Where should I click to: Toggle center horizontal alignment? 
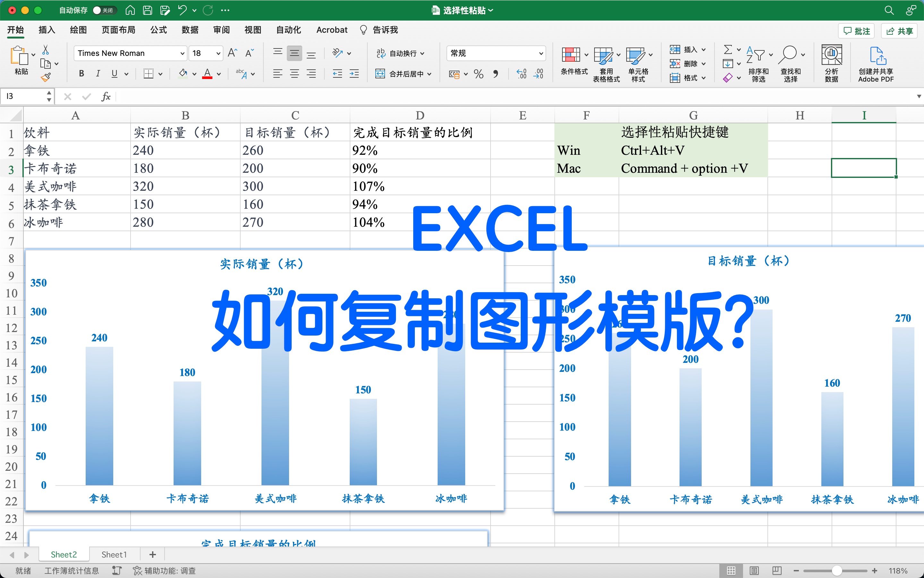(295, 74)
